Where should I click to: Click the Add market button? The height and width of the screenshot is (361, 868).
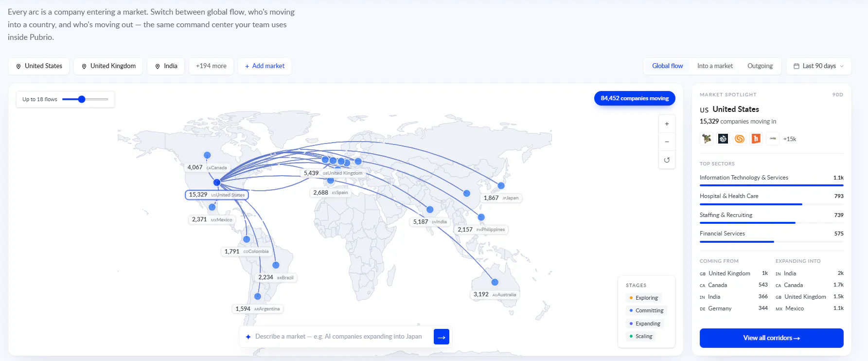point(265,66)
